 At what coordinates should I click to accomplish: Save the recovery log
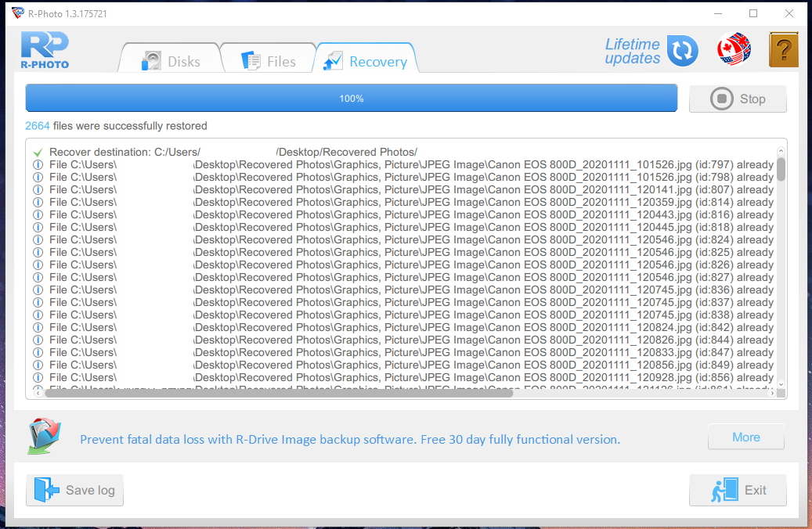click(74, 490)
